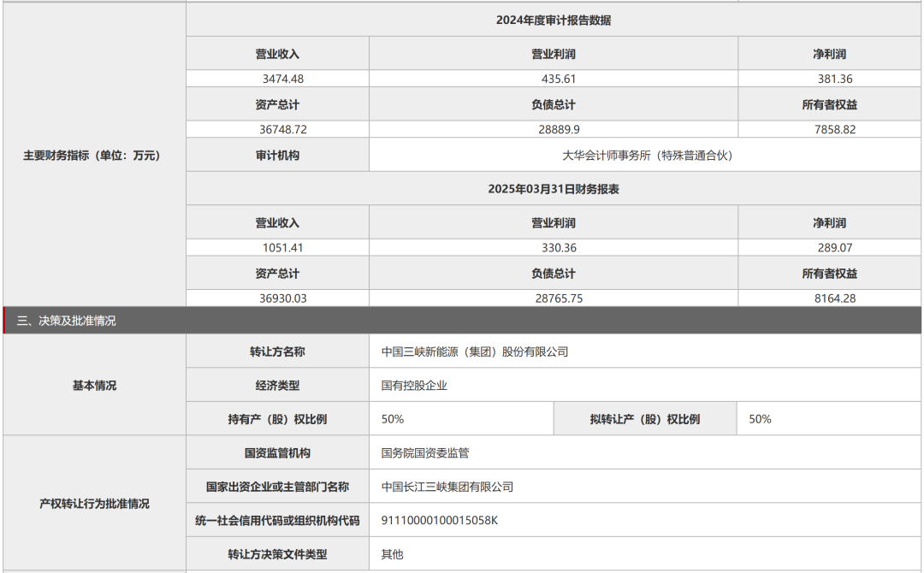Click the 2024年度审计报告数据 table header

(554, 21)
